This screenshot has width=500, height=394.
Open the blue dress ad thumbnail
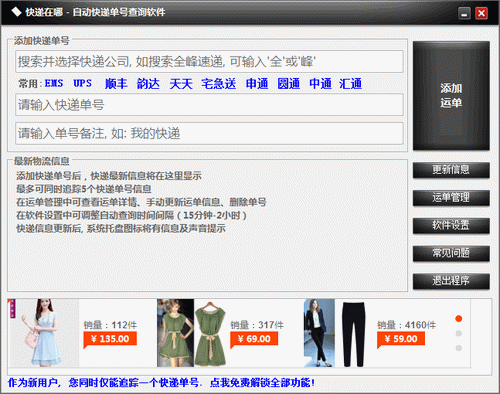(x=44, y=333)
